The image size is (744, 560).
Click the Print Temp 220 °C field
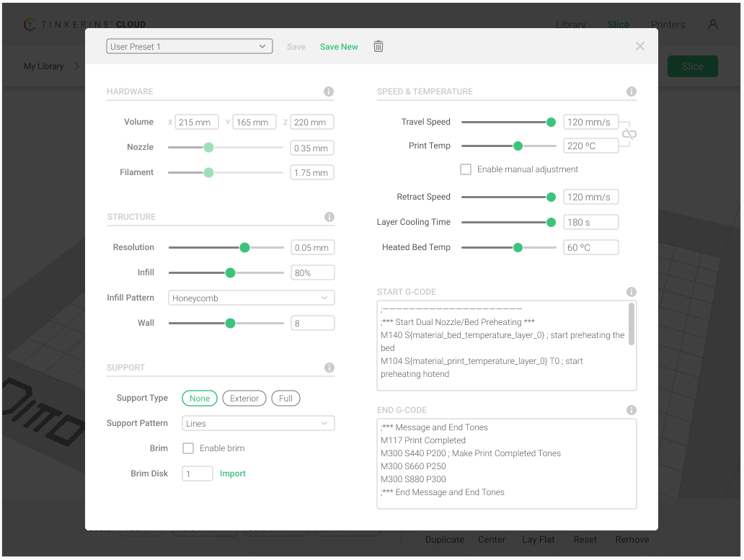[x=590, y=146]
